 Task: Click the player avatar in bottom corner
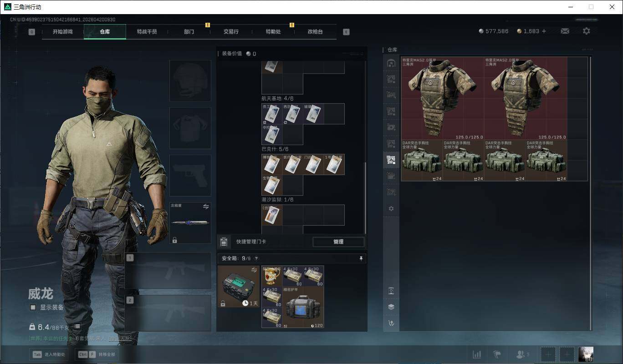[x=585, y=354]
